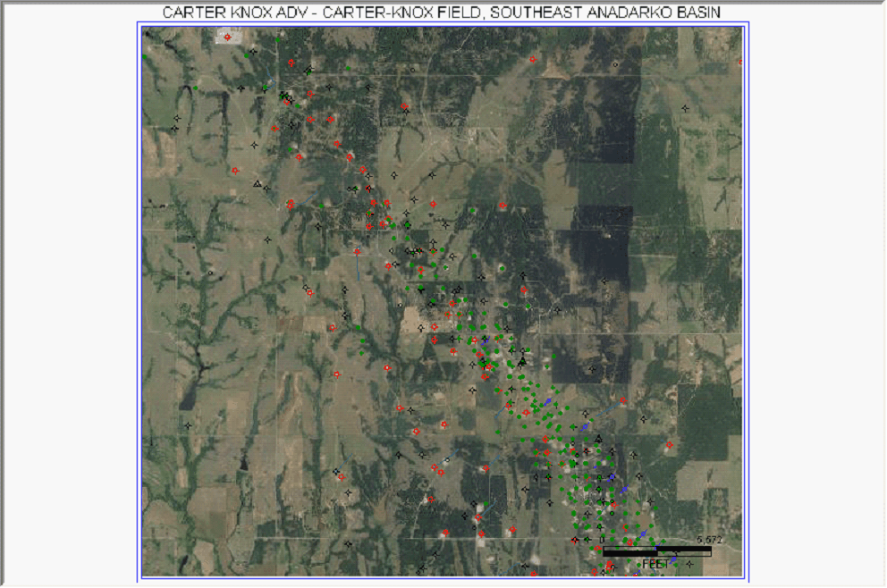The image size is (887, 588).
Task: Select the isolated red well marker in the far west
Action: point(235,170)
